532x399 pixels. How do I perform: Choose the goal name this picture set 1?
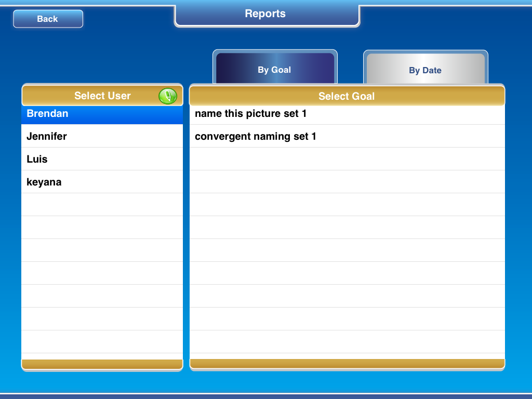tap(347, 113)
